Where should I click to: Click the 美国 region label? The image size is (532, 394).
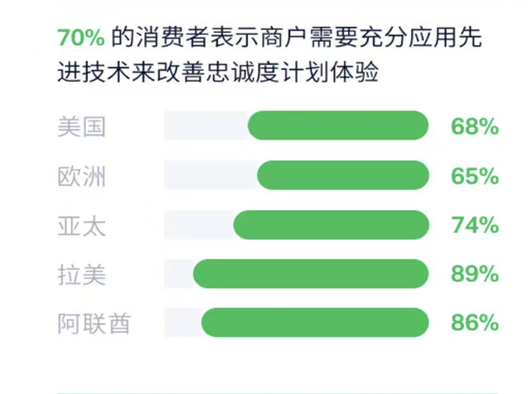pos(81,127)
